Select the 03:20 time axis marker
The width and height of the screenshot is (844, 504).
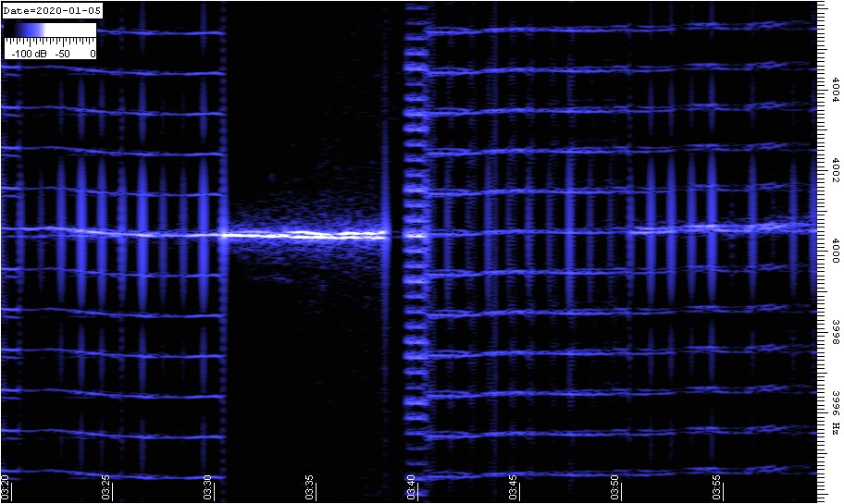tap(5, 487)
